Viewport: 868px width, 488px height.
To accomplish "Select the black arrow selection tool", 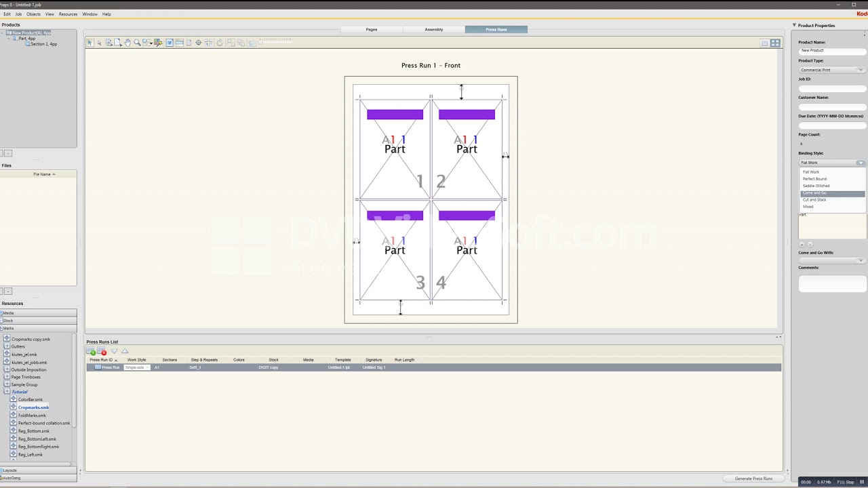I will [x=90, y=43].
